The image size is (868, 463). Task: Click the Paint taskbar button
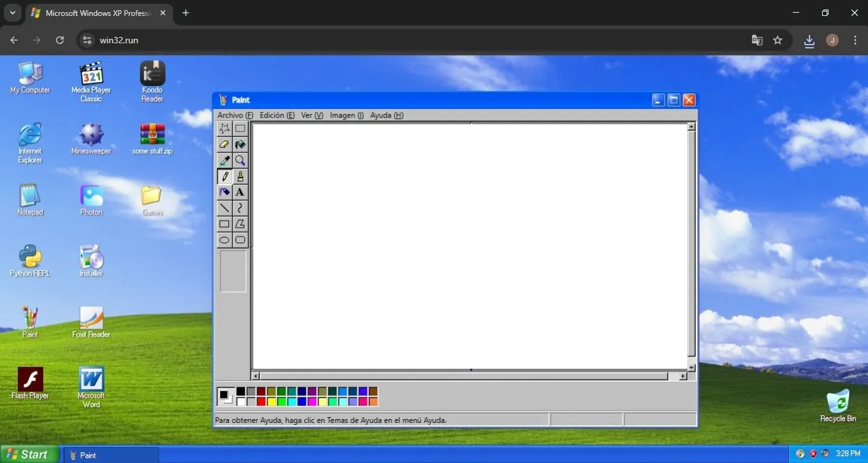[111, 455]
